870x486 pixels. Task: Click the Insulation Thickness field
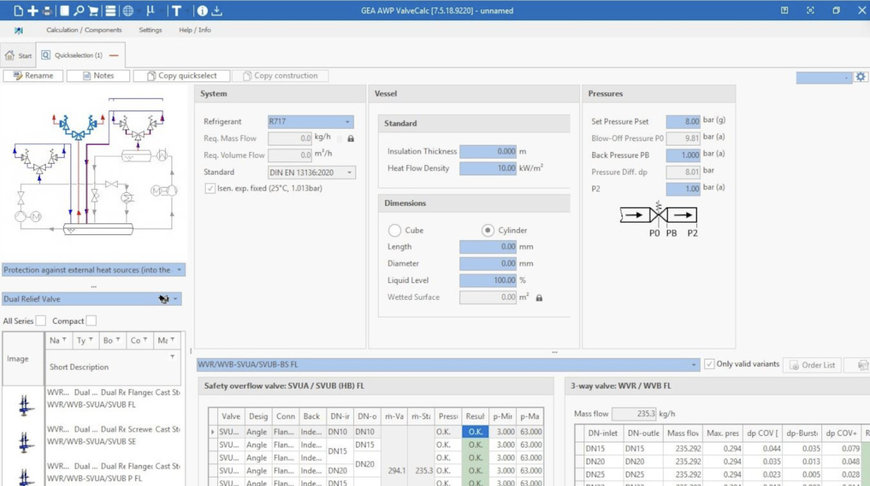[488, 151]
